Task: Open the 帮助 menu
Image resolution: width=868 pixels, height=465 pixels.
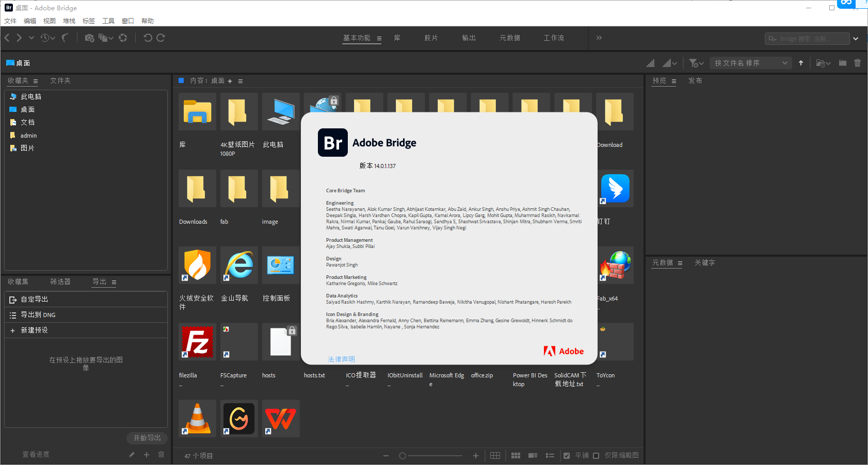Action: point(148,21)
